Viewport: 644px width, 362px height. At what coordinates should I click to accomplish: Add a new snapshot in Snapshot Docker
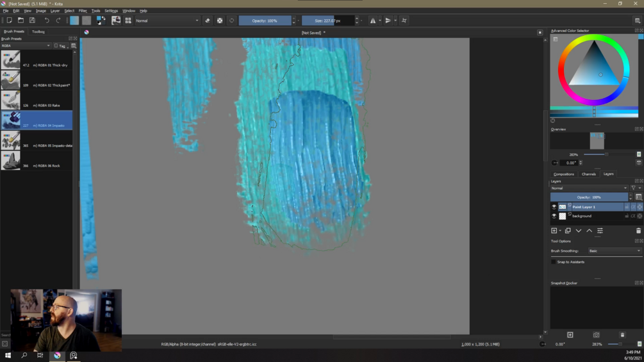(570, 335)
